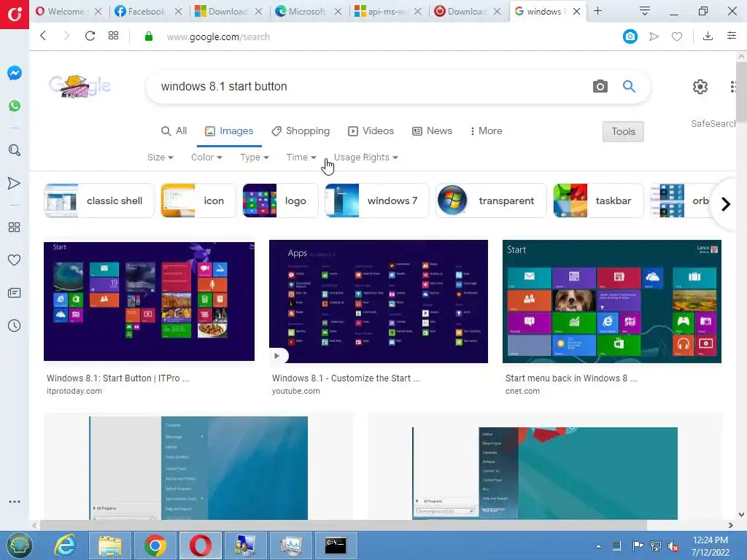Open the sidebar news icon
The width and height of the screenshot is (747, 560).
pyautogui.click(x=15, y=293)
